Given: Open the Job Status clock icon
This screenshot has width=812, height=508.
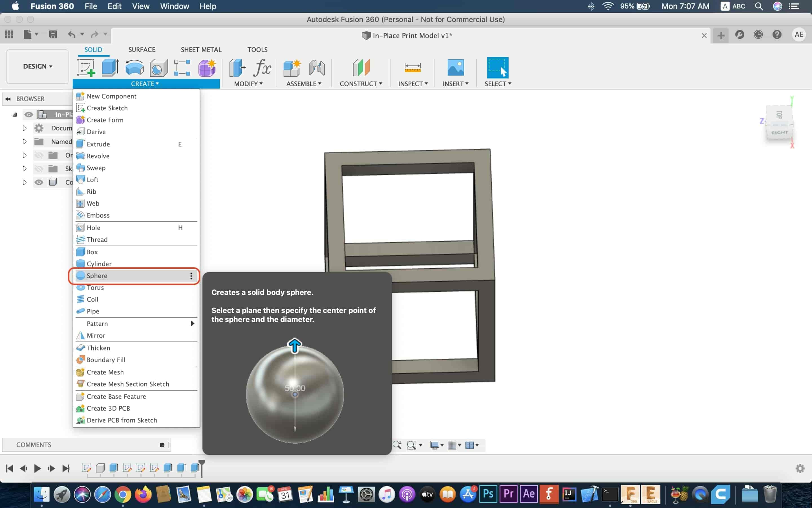Looking at the screenshot, I should point(758,35).
